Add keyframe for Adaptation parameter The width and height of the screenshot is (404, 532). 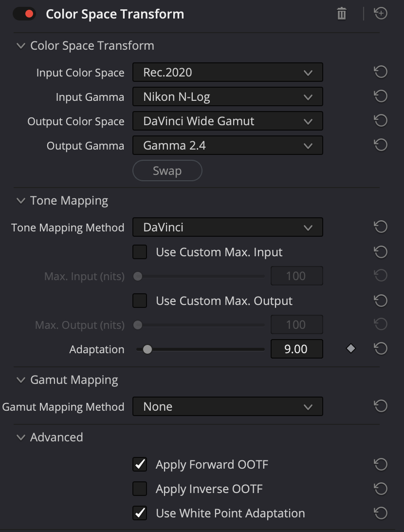pyautogui.click(x=351, y=348)
